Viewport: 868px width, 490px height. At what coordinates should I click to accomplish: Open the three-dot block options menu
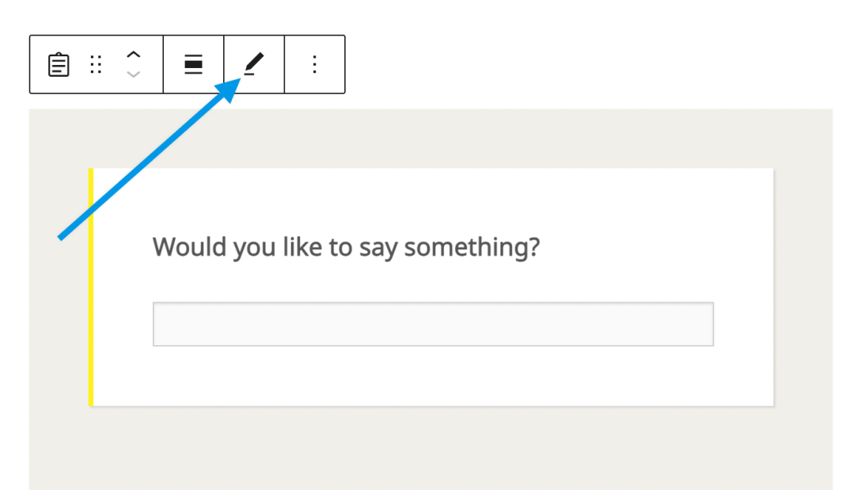coord(314,64)
